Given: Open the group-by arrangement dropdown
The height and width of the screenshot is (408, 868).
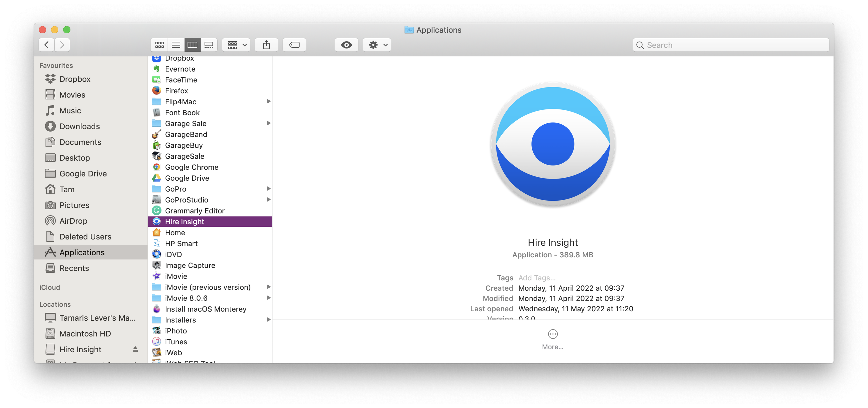Looking at the screenshot, I should [x=236, y=45].
